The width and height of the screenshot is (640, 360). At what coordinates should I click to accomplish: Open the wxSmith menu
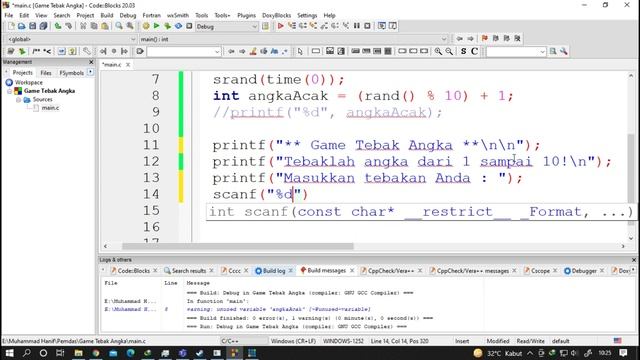tap(178, 15)
